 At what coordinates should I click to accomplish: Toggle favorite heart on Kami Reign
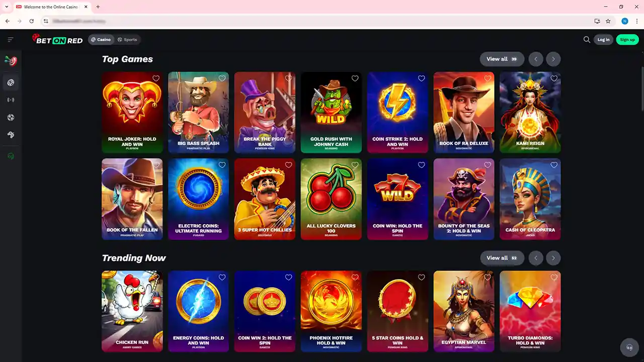[554, 78]
